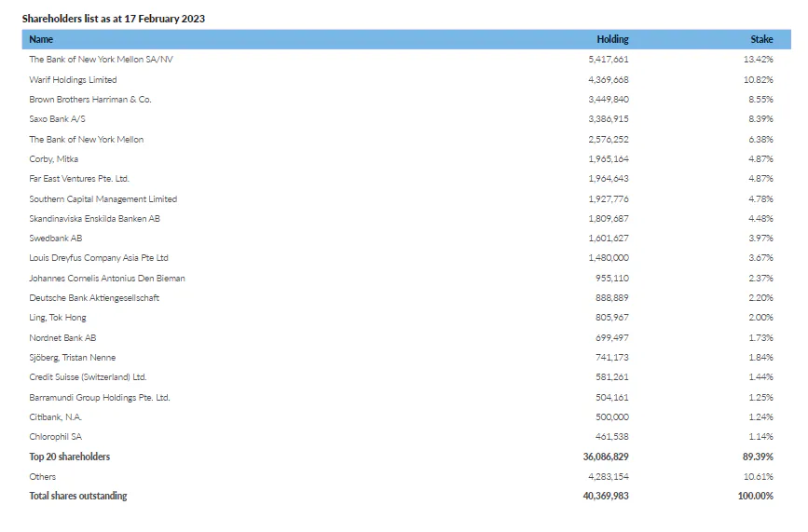Select total shares 40,369,983
This screenshot has width=808, height=532.
pyautogui.click(x=606, y=496)
